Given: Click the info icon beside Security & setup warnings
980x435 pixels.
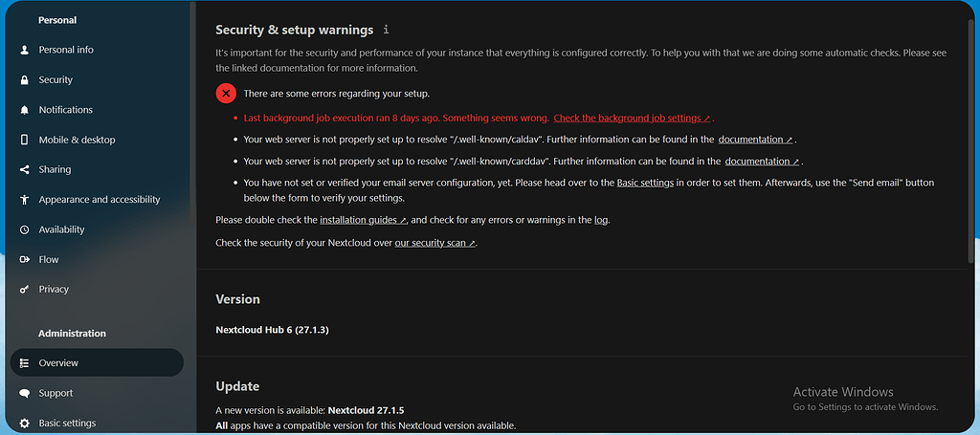Looking at the screenshot, I should click(x=387, y=30).
